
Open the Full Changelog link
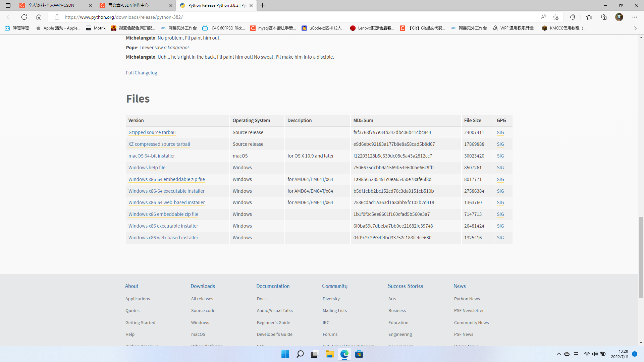click(x=141, y=73)
